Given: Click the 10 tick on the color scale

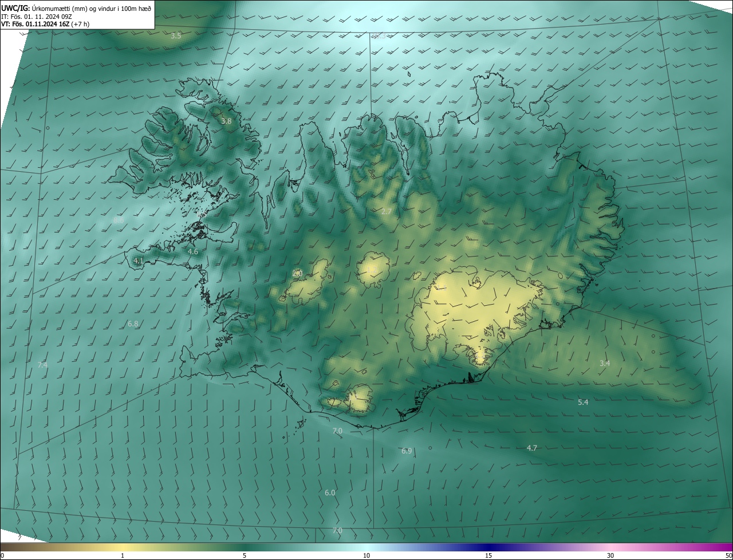Looking at the screenshot, I should point(366,555).
